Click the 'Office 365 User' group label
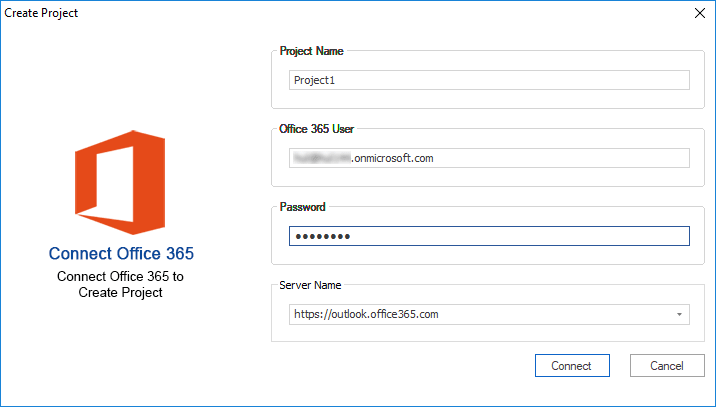 click(x=316, y=129)
